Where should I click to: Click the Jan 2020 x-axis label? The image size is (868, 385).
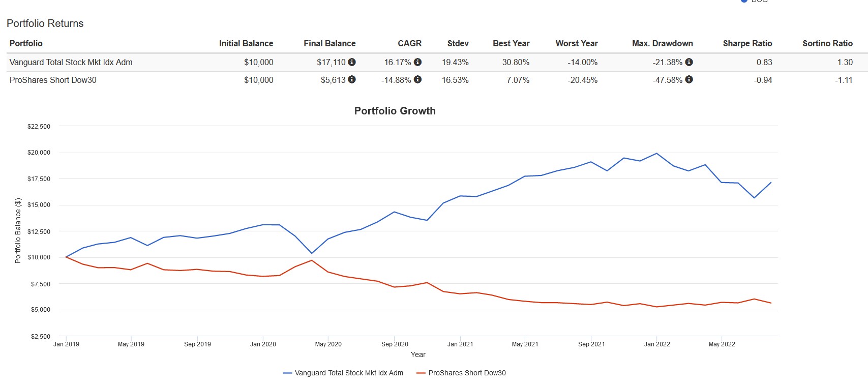(x=263, y=344)
